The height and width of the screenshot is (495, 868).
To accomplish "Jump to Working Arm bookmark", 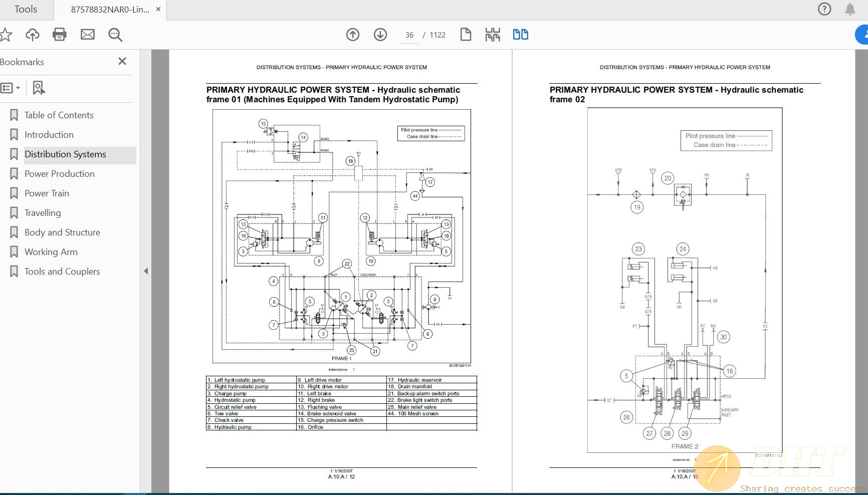I will [51, 252].
